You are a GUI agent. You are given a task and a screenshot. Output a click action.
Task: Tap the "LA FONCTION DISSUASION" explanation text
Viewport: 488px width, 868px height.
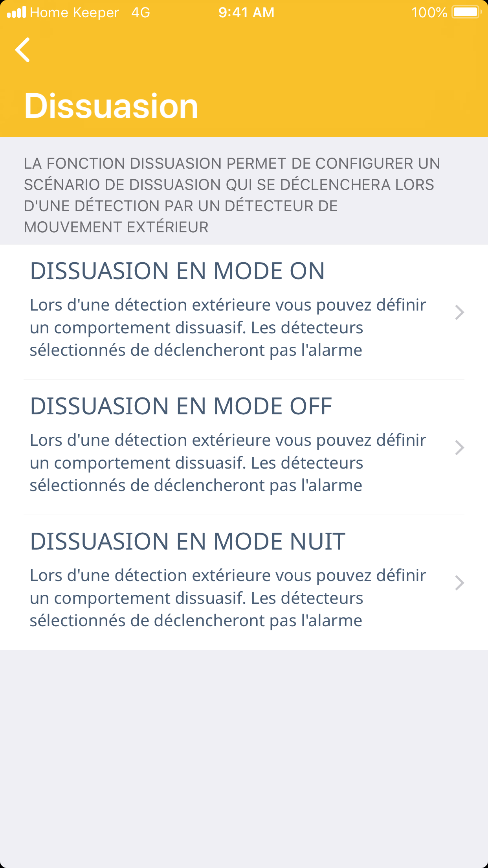232,195
